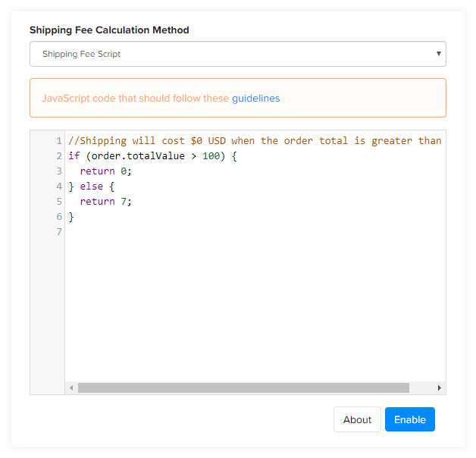476x458 pixels.
Task: Click the scrollbar right arrow
Action: click(x=439, y=387)
